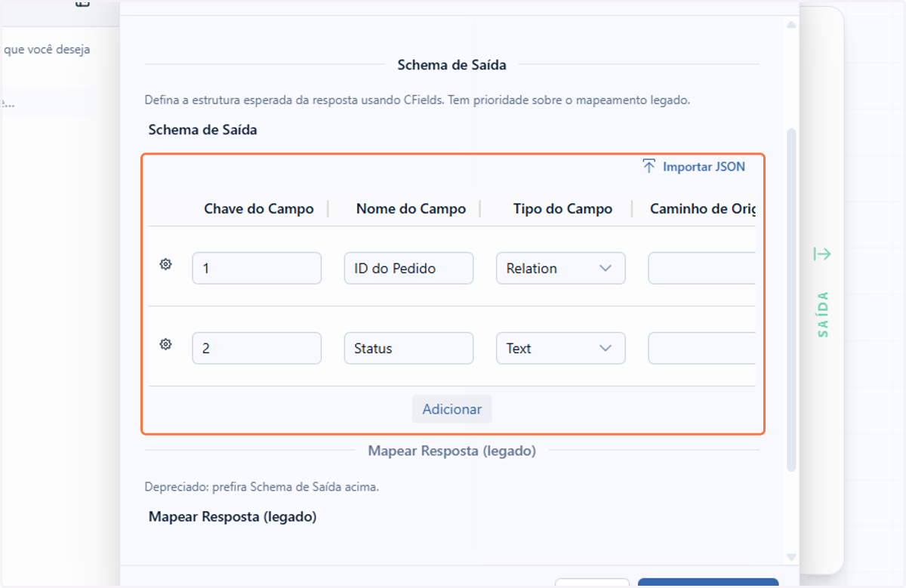
Task: Click the Nome do Campo column header
Action: pyautogui.click(x=411, y=209)
